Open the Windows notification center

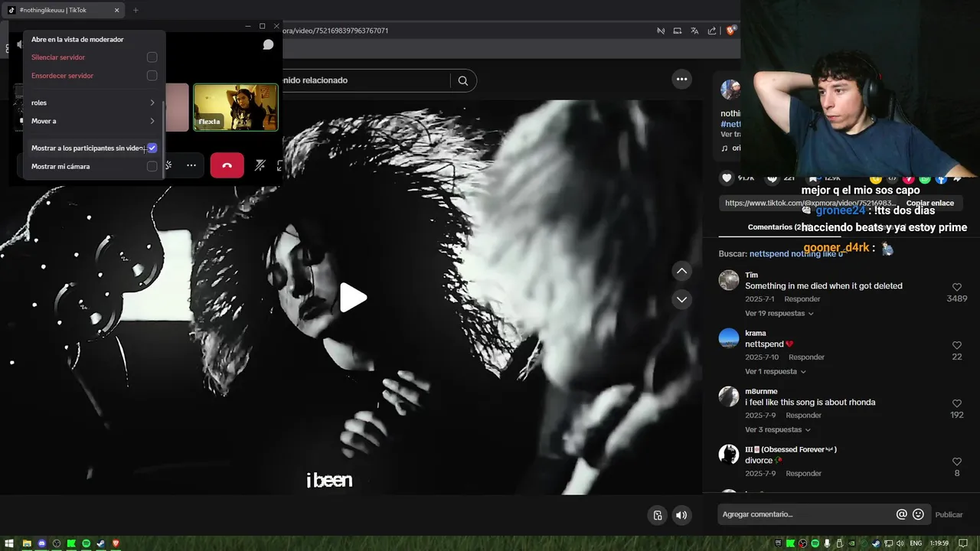pos(964,543)
